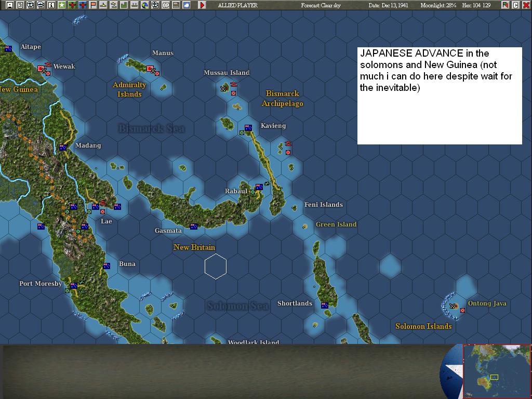Click the information 'i' toolbar icon
The width and height of the screenshot is (532, 399).
51,5
